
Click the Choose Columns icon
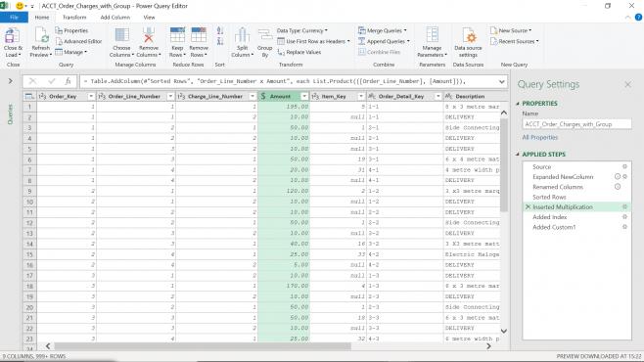click(x=121, y=35)
